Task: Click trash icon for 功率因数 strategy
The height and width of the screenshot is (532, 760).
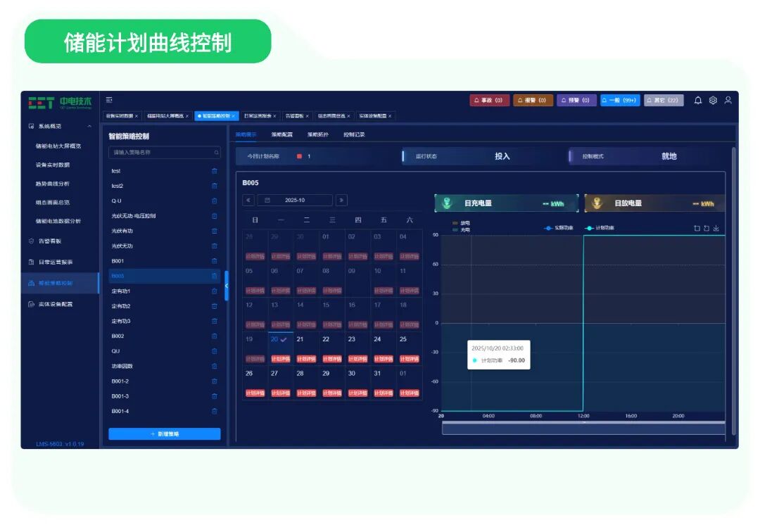Action: (x=214, y=367)
